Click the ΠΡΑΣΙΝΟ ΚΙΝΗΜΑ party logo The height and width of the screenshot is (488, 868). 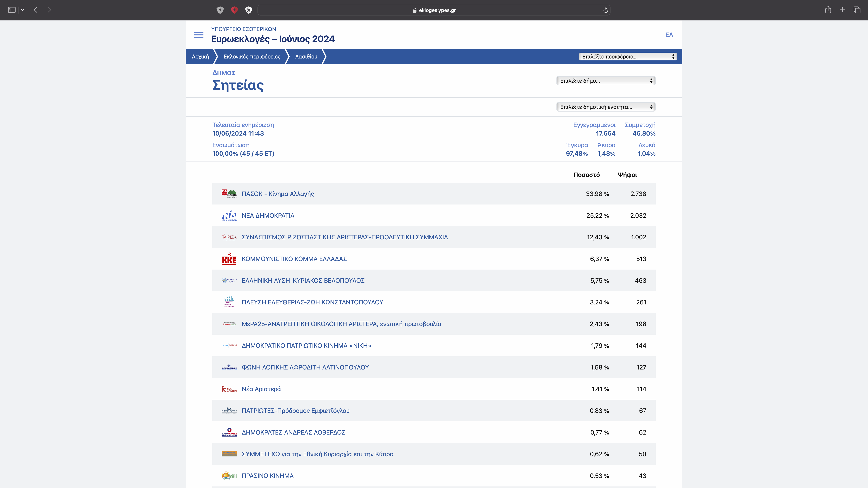229,476
